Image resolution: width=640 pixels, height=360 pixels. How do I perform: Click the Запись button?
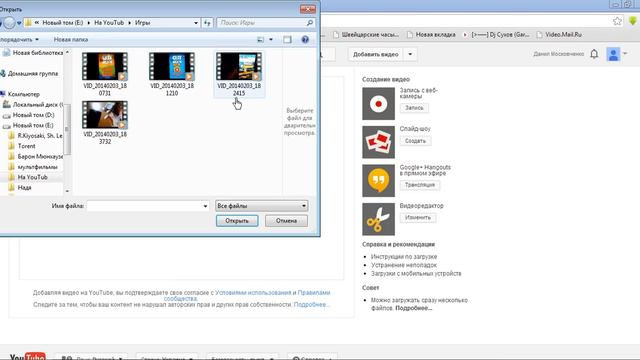click(x=414, y=108)
